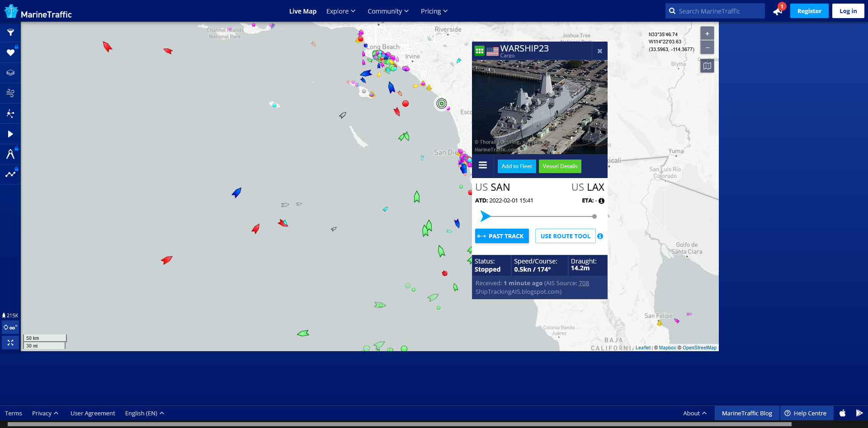Click the Google Play store icon
The width and height of the screenshot is (868, 428).
point(859,413)
